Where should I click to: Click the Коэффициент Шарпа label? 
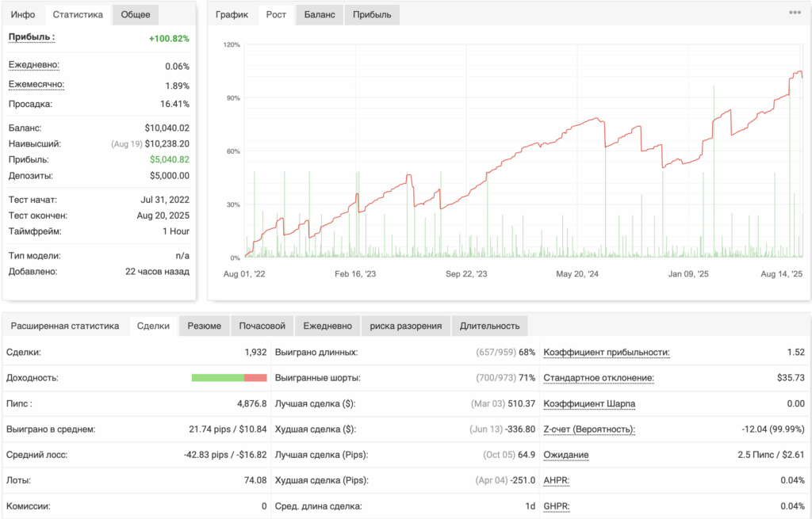click(x=589, y=403)
